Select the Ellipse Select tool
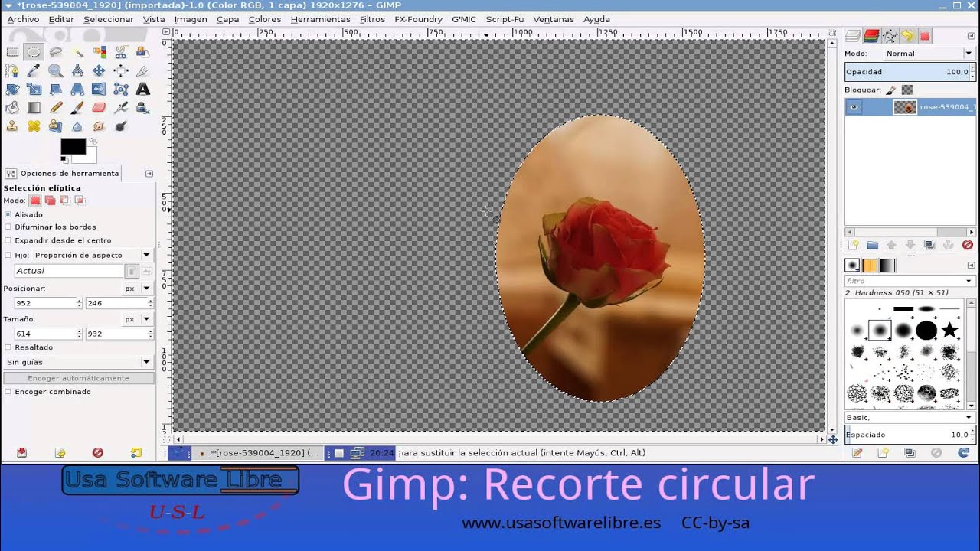This screenshot has height=551, width=980. coord(33,52)
